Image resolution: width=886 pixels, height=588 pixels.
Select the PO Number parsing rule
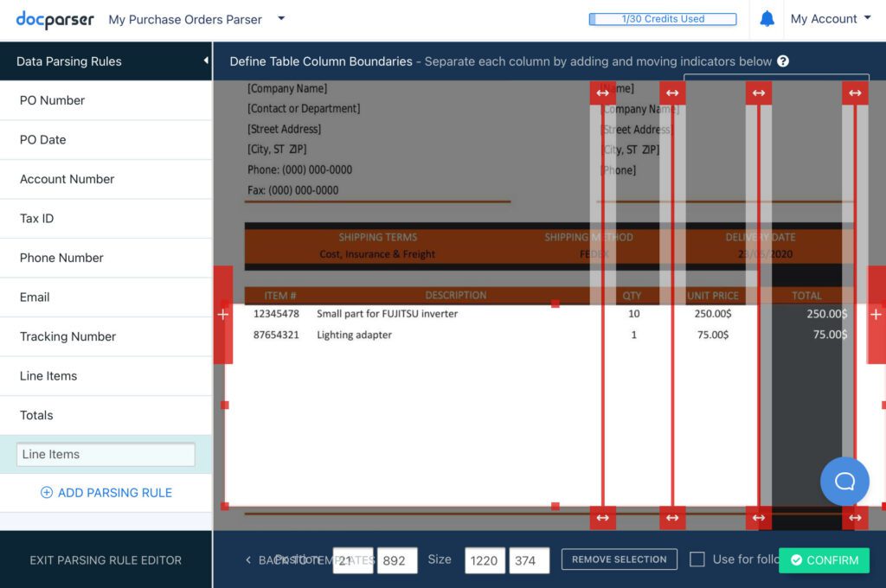pos(106,100)
